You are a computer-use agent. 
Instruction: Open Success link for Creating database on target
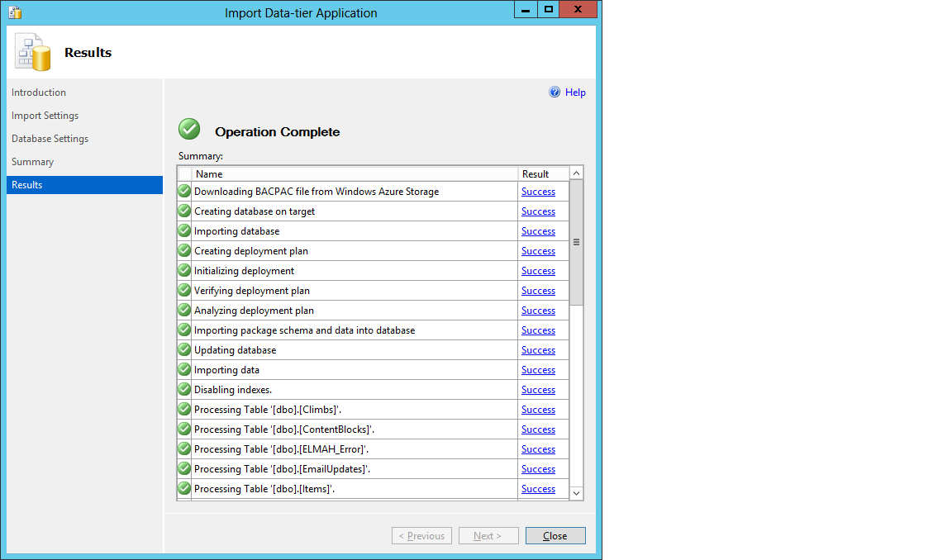[538, 211]
